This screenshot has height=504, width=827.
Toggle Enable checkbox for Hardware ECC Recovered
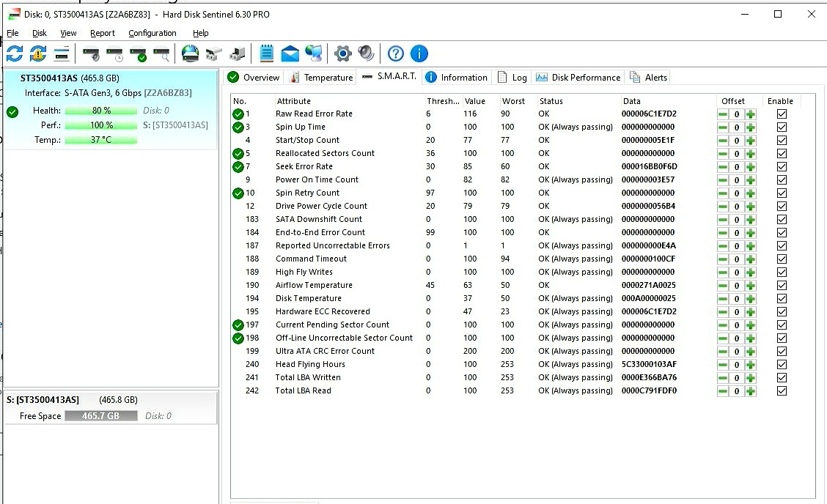782,311
